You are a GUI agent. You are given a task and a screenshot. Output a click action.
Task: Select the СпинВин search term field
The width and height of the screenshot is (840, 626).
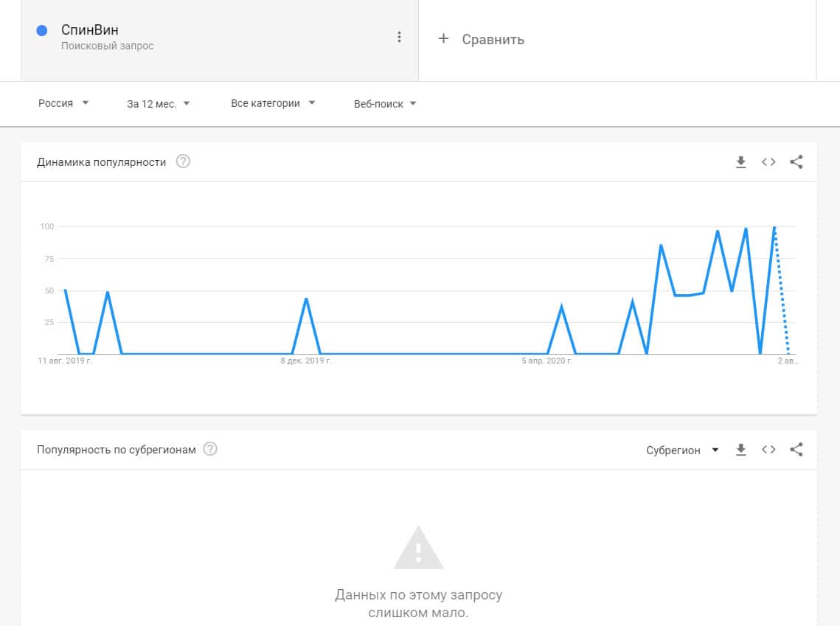[x=90, y=31]
